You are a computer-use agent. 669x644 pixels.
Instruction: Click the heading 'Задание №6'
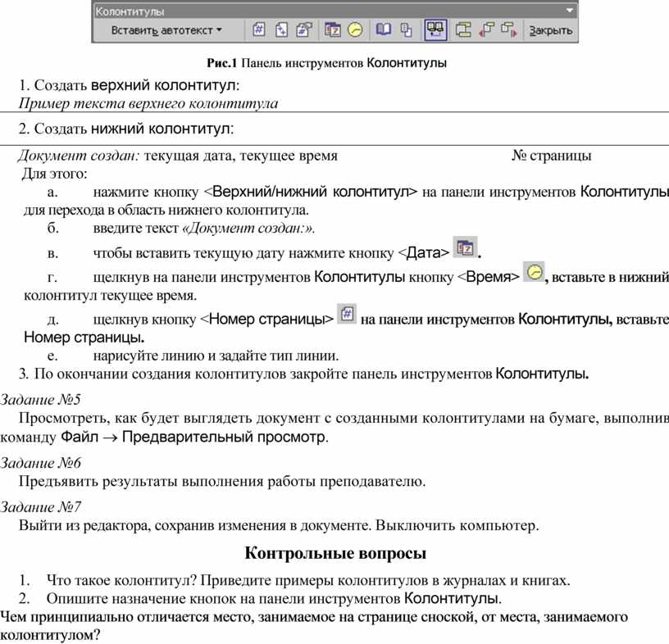tap(40, 463)
